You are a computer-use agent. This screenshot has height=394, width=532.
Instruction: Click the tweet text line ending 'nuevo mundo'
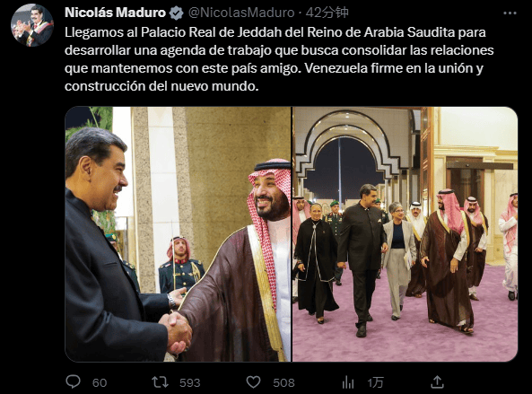161,86
